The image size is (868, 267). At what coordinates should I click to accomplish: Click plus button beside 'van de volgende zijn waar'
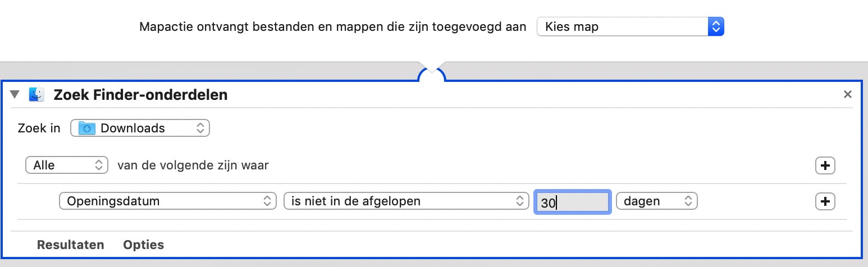[x=825, y=165]
